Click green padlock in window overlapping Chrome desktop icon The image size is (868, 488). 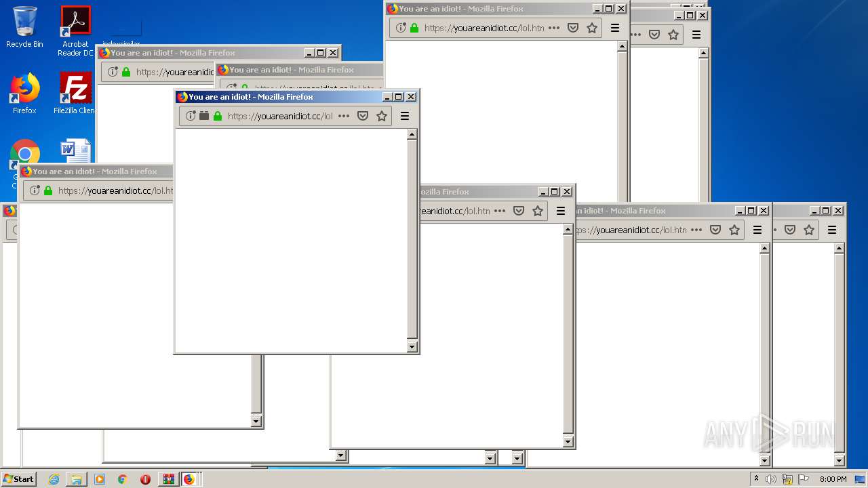pyautogui.click(x=48, y=190)
